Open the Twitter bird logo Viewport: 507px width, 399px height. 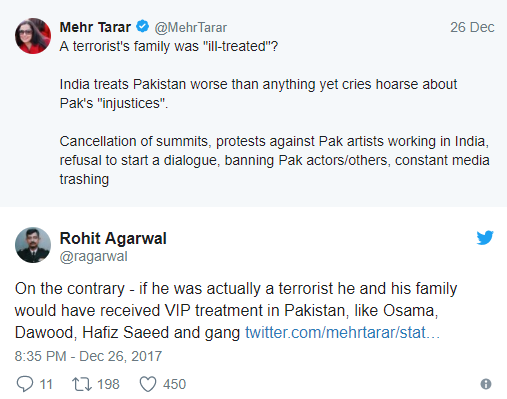(485, 238)
